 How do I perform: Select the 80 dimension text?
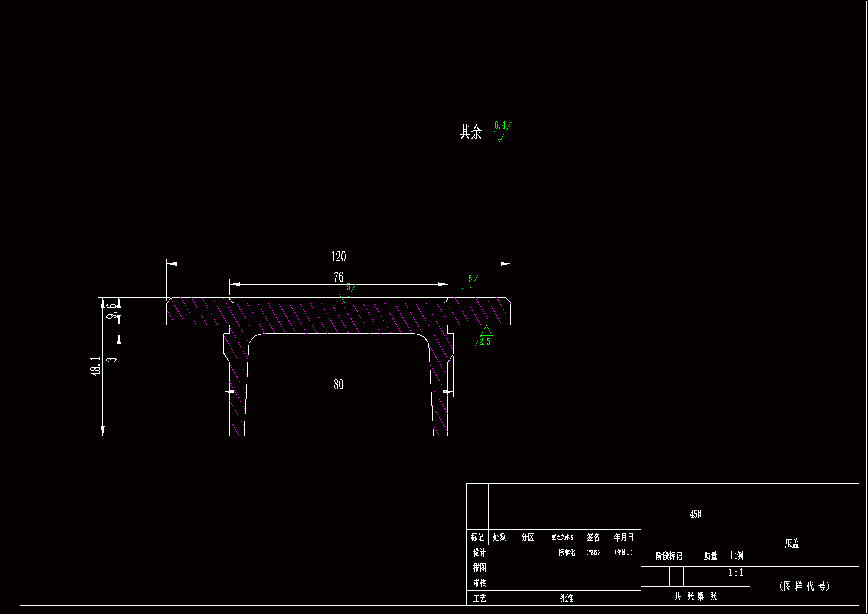[338, 385]
